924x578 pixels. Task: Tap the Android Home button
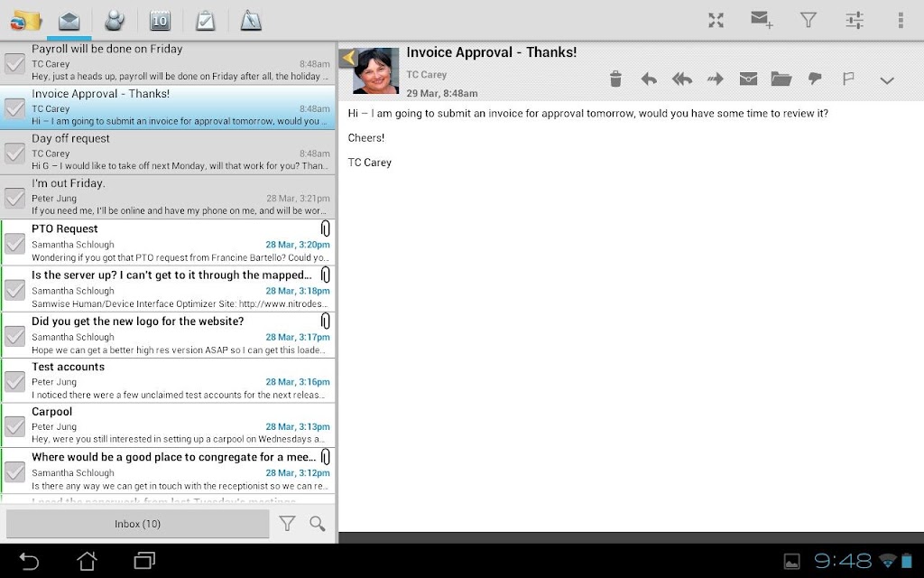coord(87,560)
